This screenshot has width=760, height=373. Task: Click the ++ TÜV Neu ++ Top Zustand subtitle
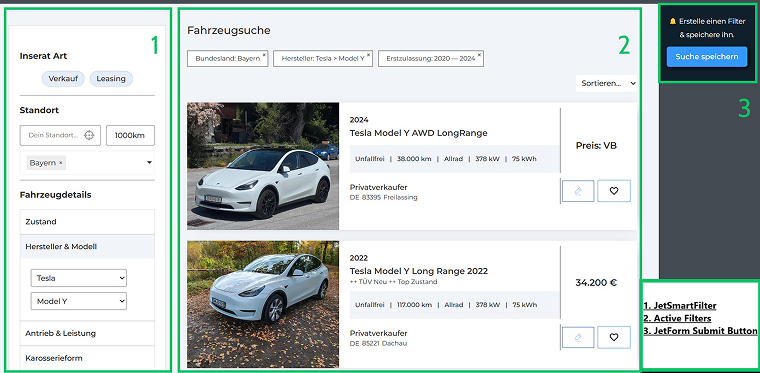pyautogui.click(x=393, y=281)
